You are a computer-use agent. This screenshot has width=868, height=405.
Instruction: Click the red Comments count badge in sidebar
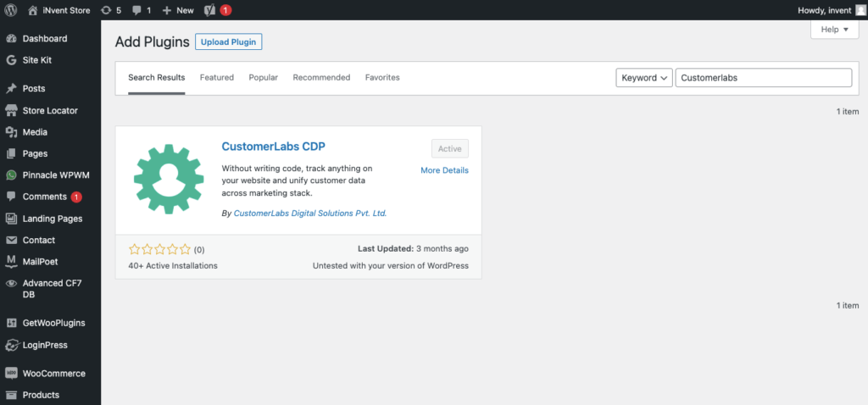tap(76, 197)
